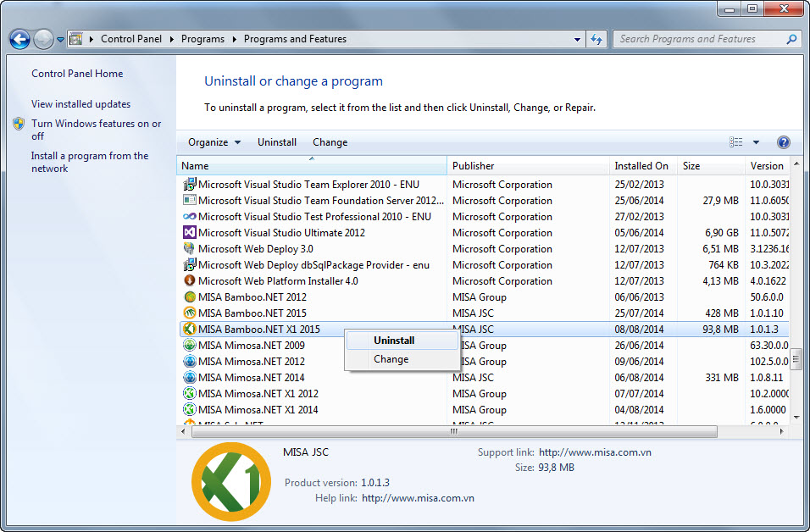Click the Uninstall toolbar button
Image resolution: width=810 pixels, height=532 pixels.
click(x=277, y=142)
